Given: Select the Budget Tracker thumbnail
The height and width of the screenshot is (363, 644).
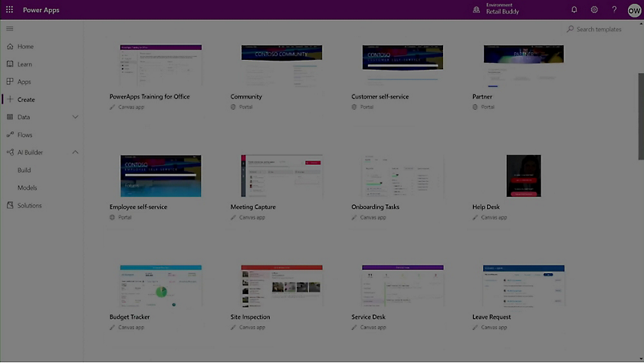Looking at the screenshot, I should (161, 286).
